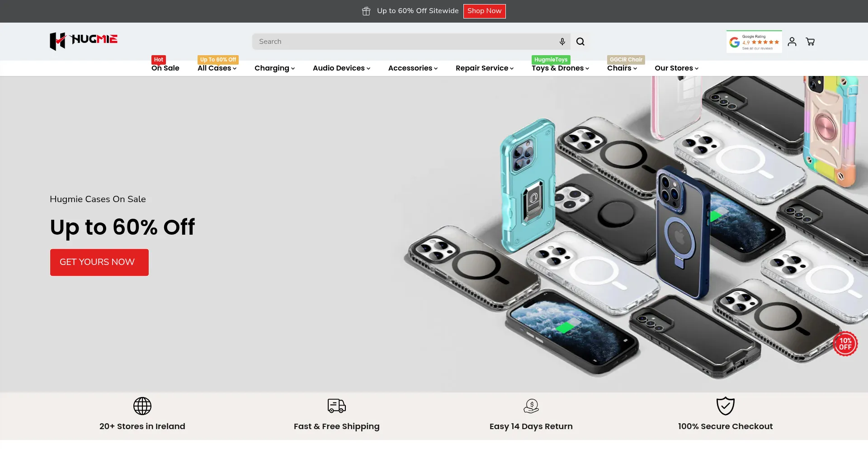The width and height of the screenshot is (868, 449).
Task: Open the Our Stores menu
Action: (676, 68)
